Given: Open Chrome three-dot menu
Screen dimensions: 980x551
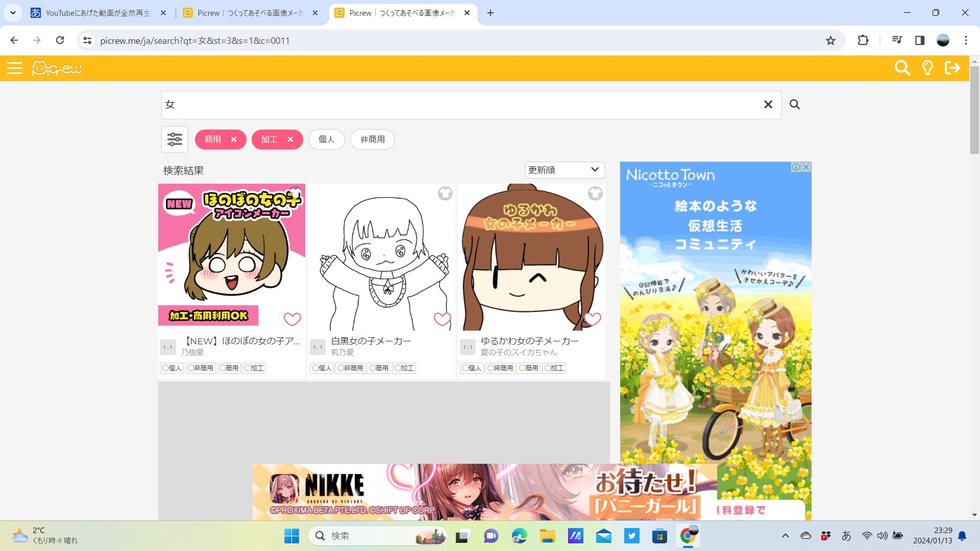Looking at the screenshot, I should [966, 40].
